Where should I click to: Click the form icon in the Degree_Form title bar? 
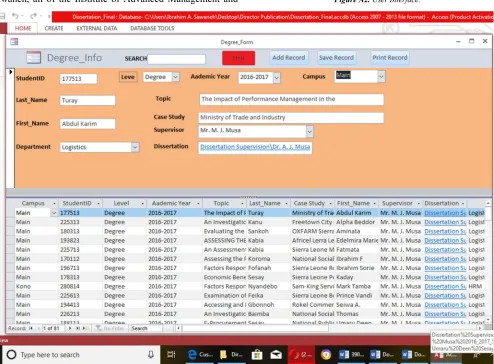point(14,42)
